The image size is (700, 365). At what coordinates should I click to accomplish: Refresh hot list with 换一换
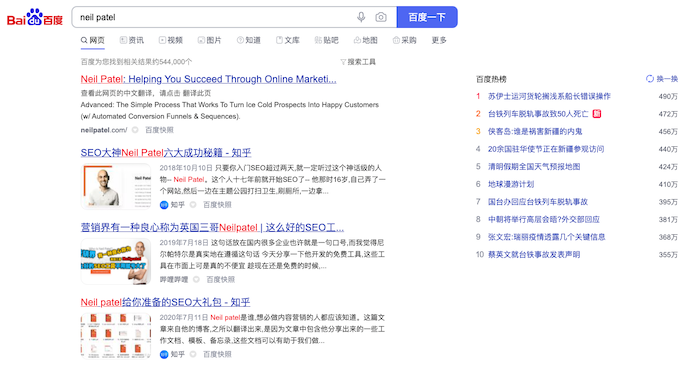pyautogui.click(x=662, y=79)
